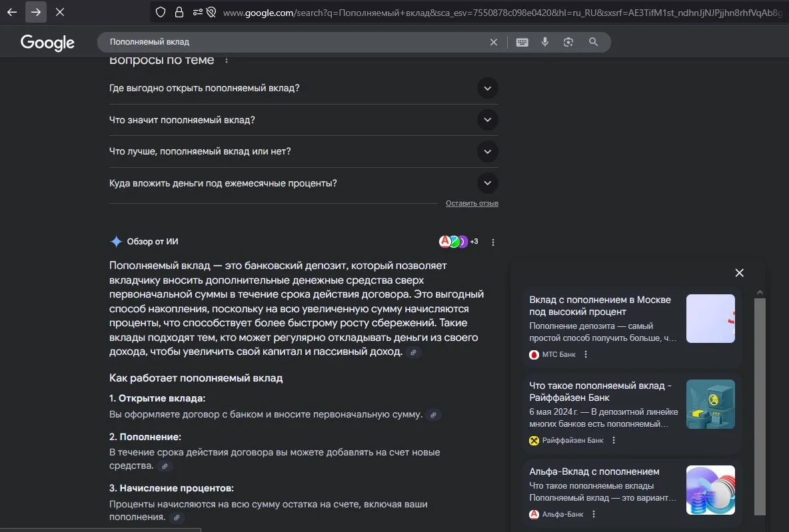The width and height of the screenshot is (789, 532).
Task: Click the Райффайзен Банк article thumbnail
Action: [710, 404]
